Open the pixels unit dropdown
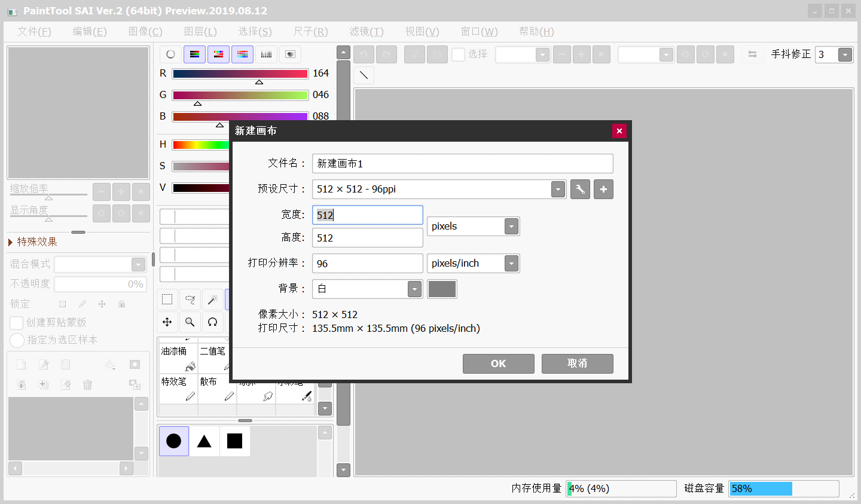 click(x=511, y=227)
